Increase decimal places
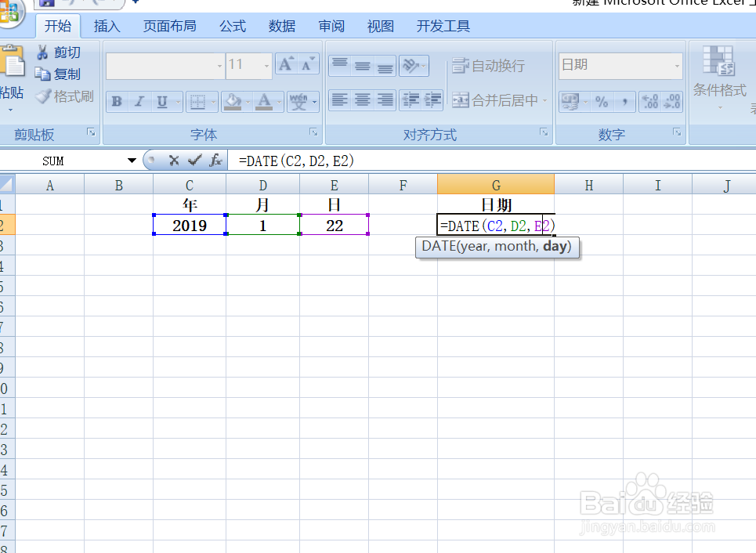This screenshot has height=553, width=756. [x=650, y=101]
